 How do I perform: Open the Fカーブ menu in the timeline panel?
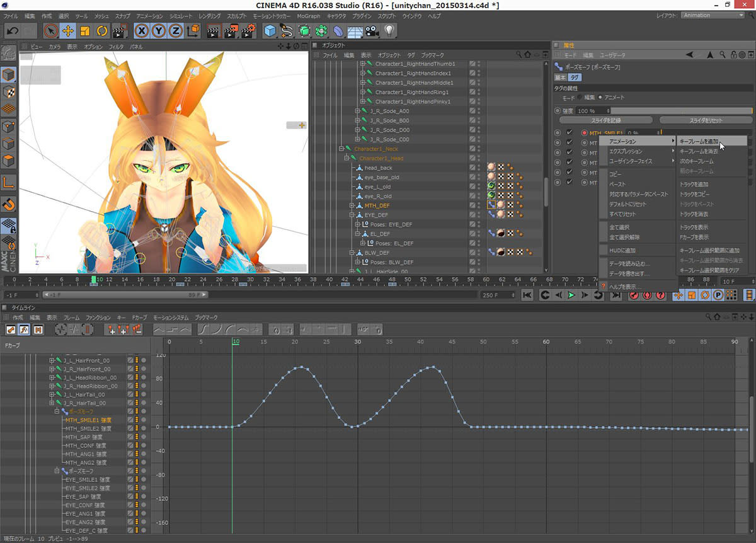[140, 317]
